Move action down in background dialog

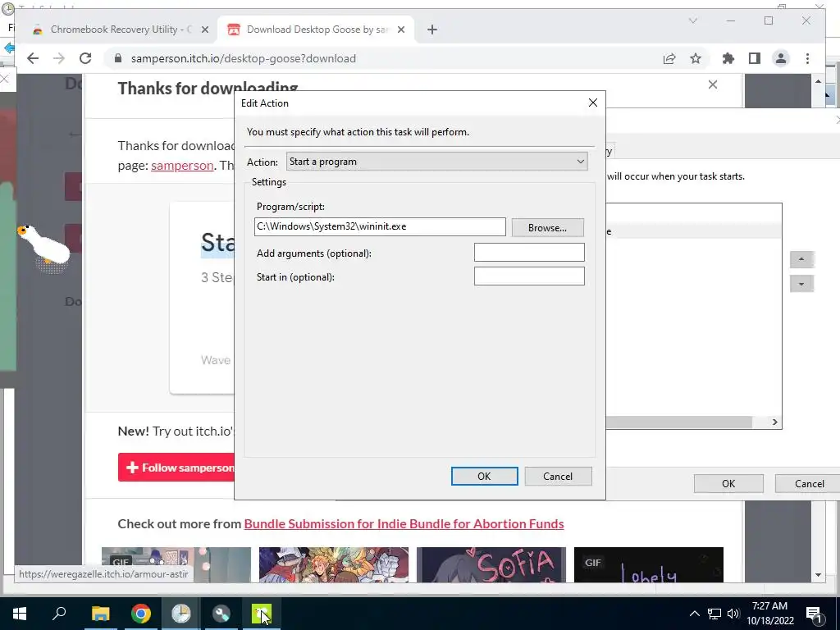click(801, 284)
